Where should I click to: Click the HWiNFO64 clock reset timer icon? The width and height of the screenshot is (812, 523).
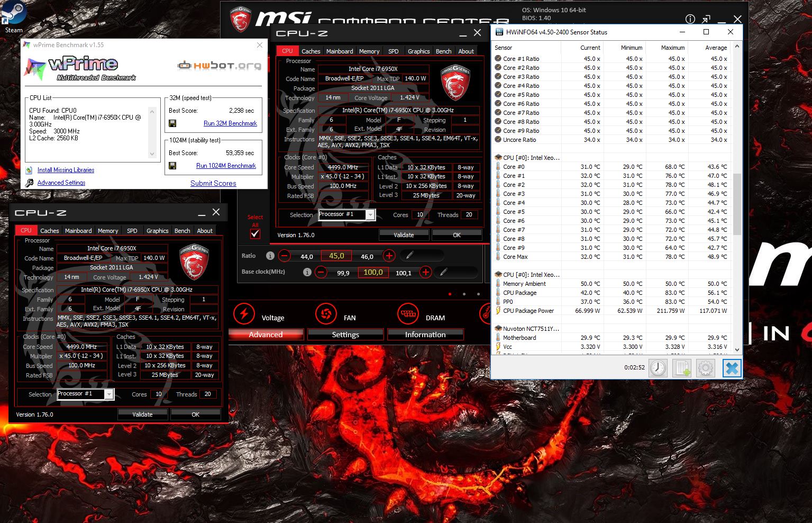[658, 368]
